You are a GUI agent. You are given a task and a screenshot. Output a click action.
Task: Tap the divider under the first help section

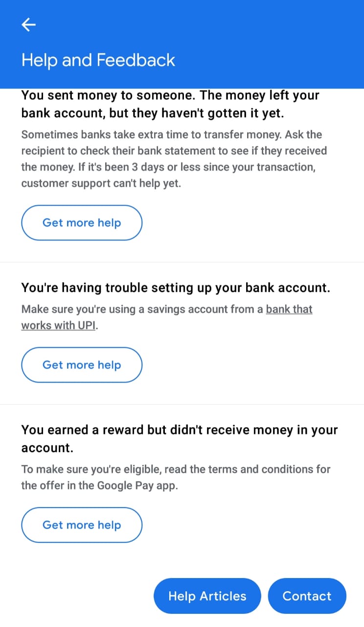click(x=182, y=261)
